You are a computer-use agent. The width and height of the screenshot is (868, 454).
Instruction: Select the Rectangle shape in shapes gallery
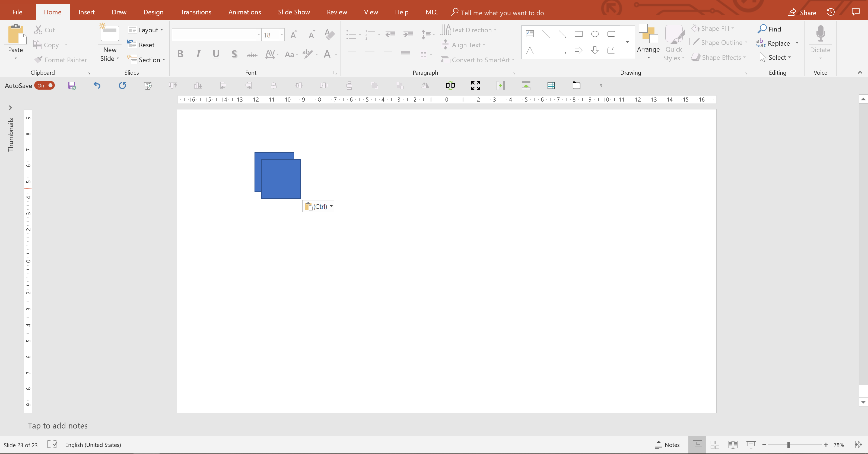(578, 34)
